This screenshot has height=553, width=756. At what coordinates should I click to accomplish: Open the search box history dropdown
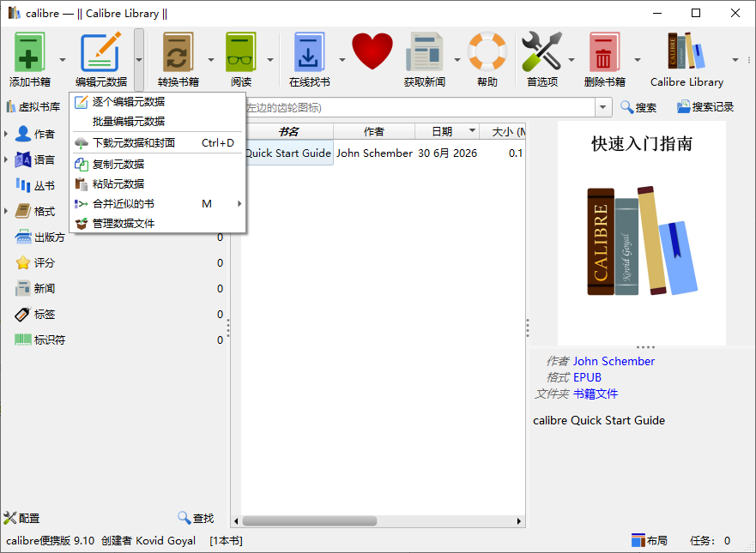pos(602,107)
